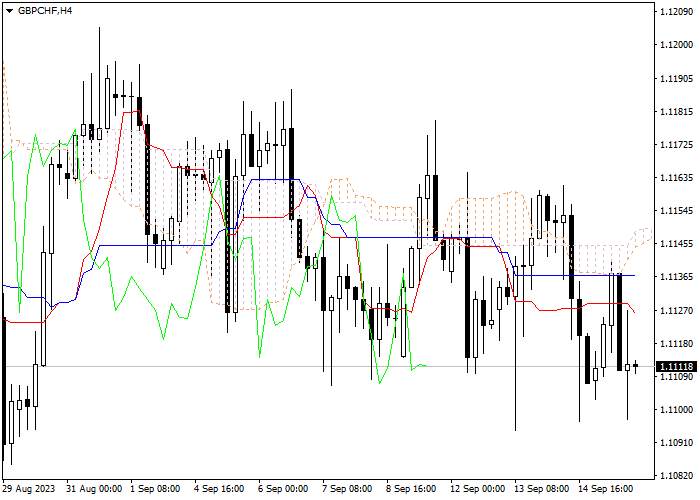
Task: Select the 13 Sep 08:00 time label
Action: (x=542, y=489)
